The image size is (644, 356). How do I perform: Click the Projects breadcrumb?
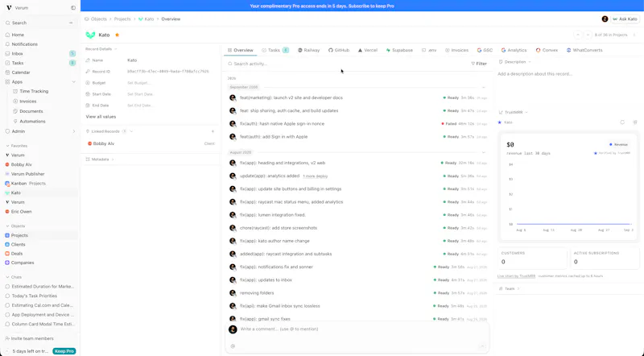click(x=122, y=19)
